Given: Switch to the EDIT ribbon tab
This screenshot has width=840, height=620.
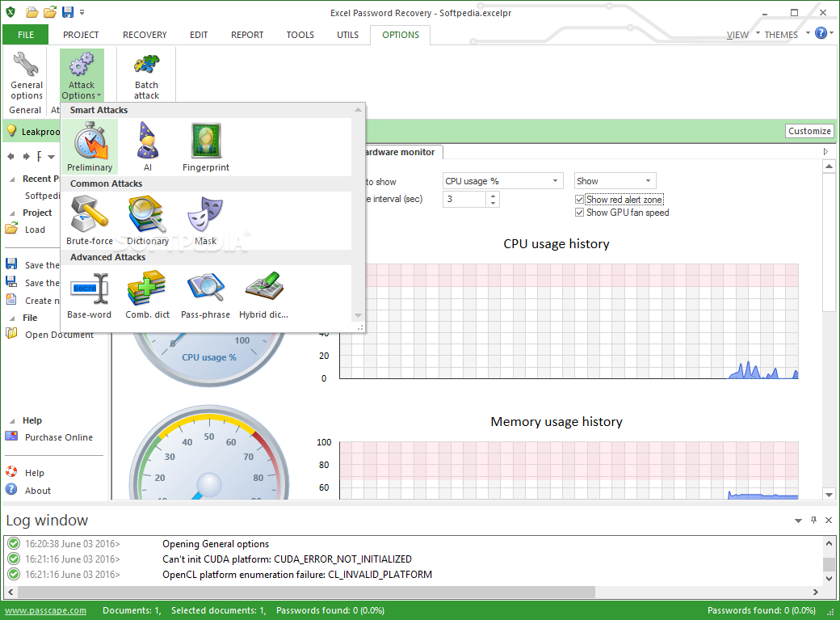Looking at the screenshot, I should [199, 35].
